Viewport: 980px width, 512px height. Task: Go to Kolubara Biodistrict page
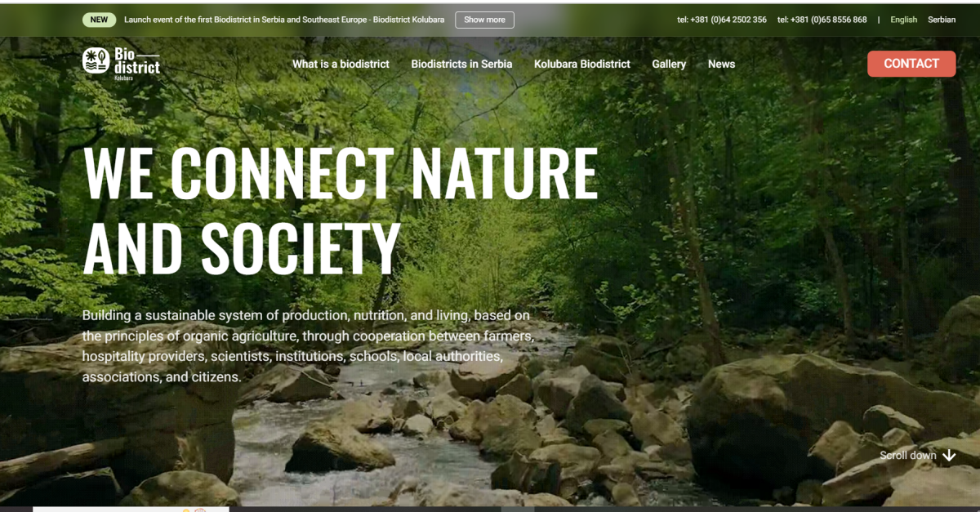(582, 64)
